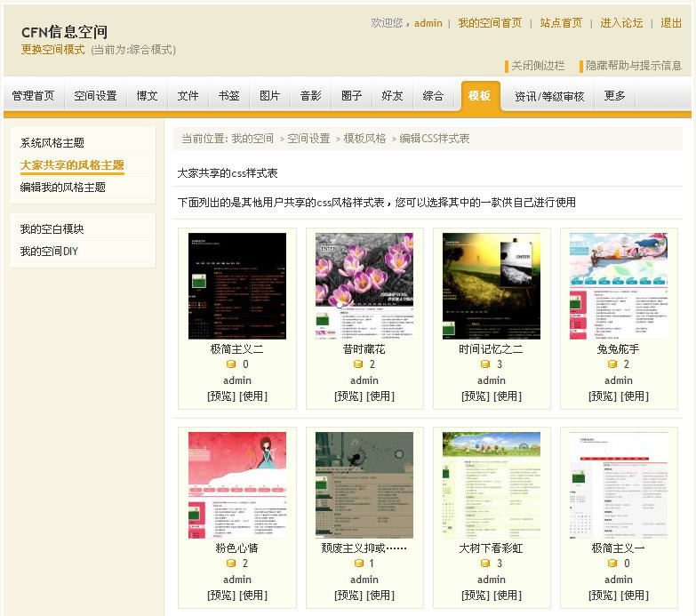Open 我的空间DIY in the sidebar
The width and height of the screenshot is (696, 616).
[x=49, y=252]
